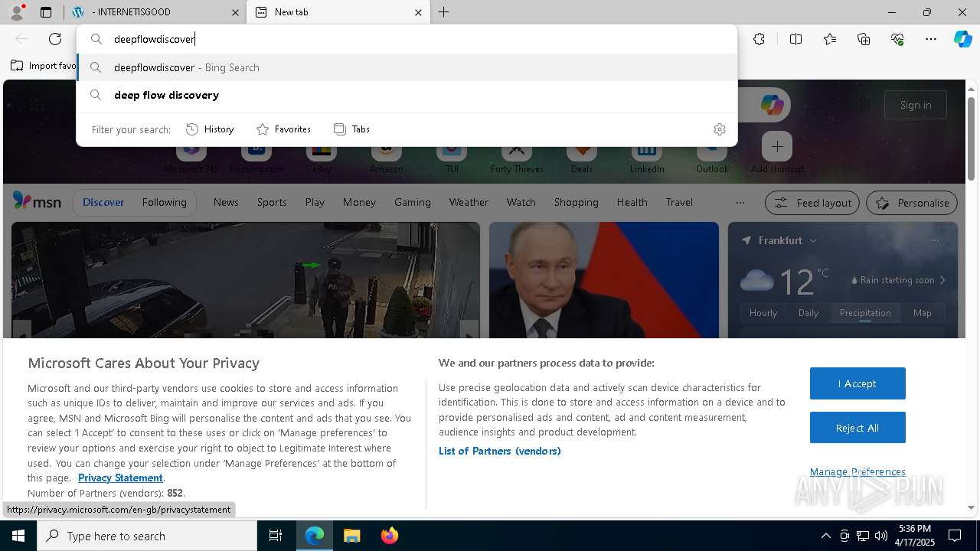This screenshot has width=980, height=551.
Task: Toggle split screen icon
Action: point(795,39)
